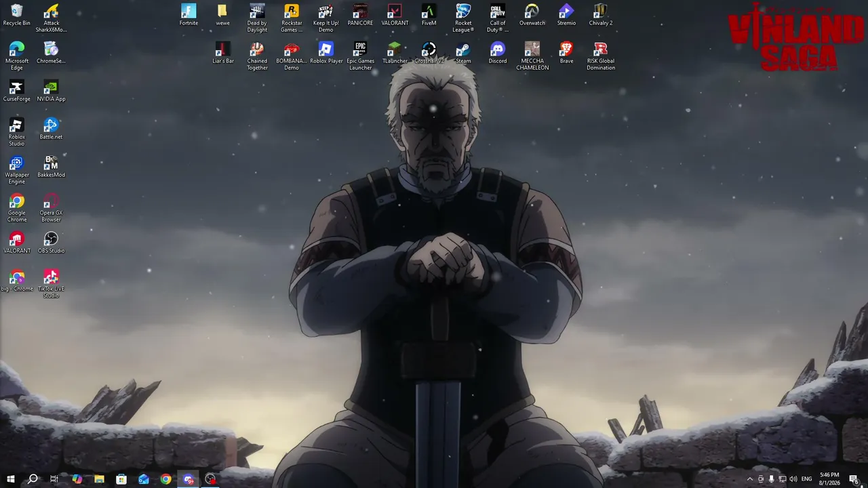Viewport: 868px width, 488px height.
Task: Switch the ENG input language indicator
Action: tap(807, 479)
